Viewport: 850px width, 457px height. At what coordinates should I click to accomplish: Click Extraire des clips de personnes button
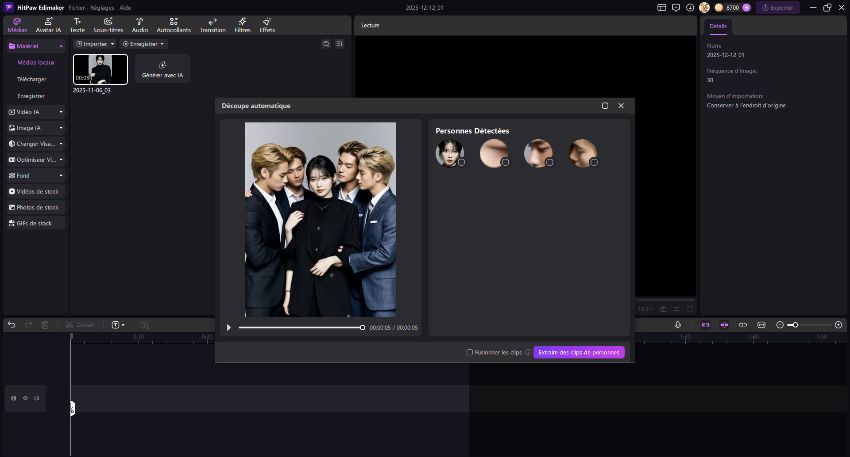click(x=579, y=352)
